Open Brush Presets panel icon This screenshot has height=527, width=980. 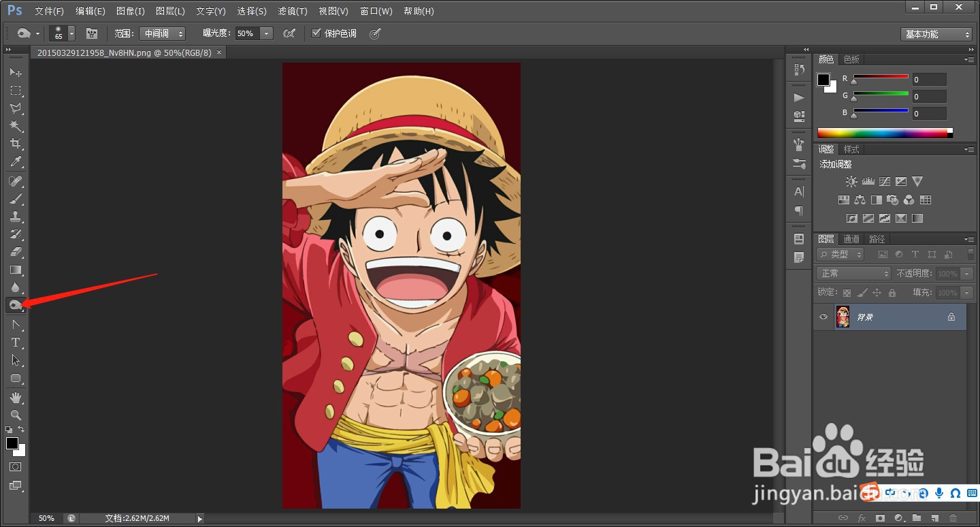[799, 164]
